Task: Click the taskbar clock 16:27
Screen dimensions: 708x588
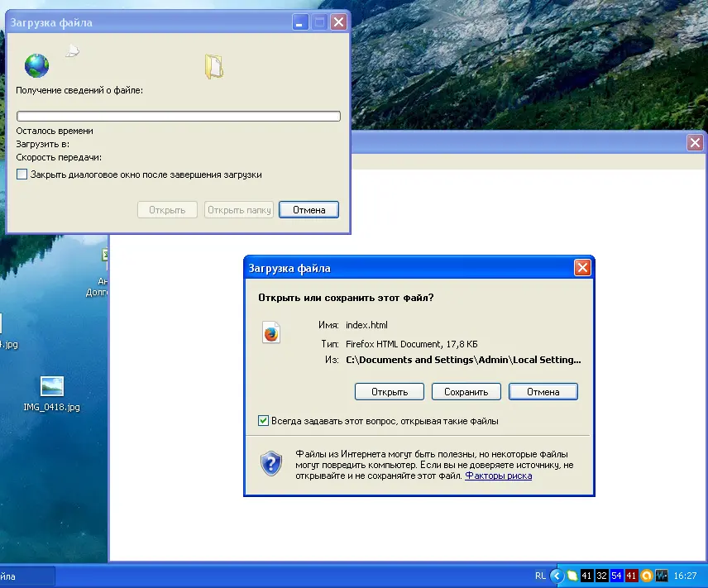Action: 685,576
